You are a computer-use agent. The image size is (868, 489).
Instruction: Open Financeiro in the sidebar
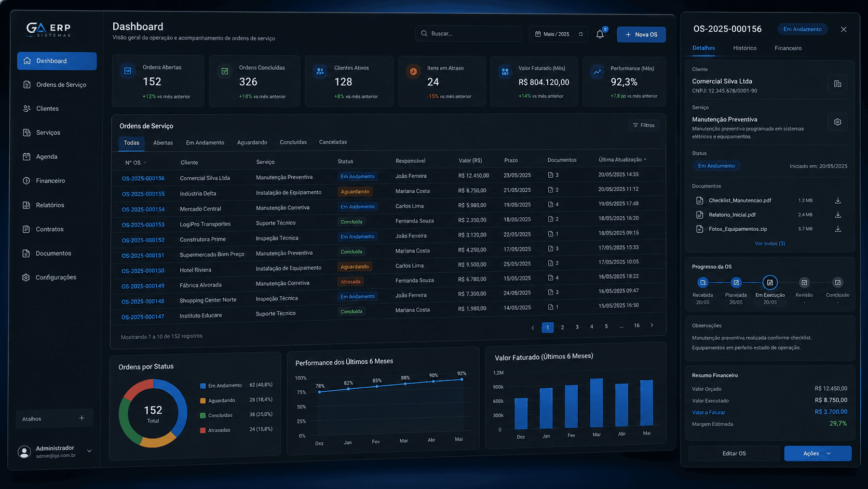pyautogui.click(x=57, y=181)
